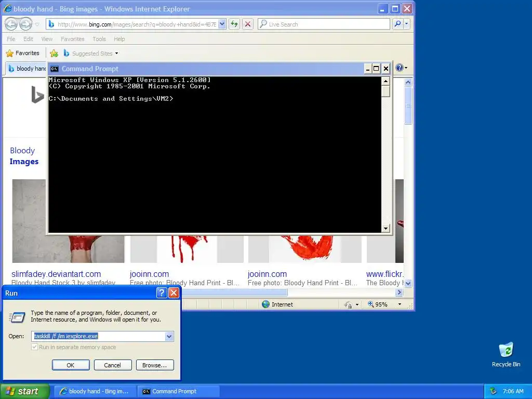
Task: Click the horizontal scrollbar right arrow
Action: [x=400, y=292]
